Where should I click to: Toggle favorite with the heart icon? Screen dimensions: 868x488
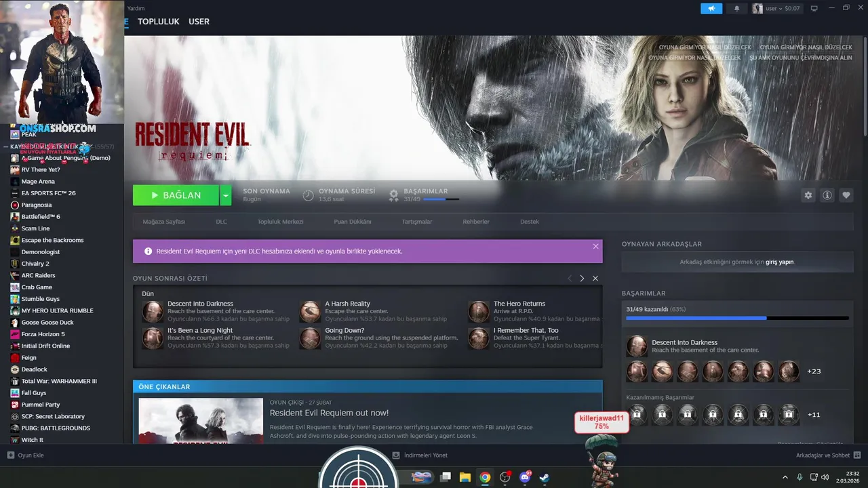point(846,195)
